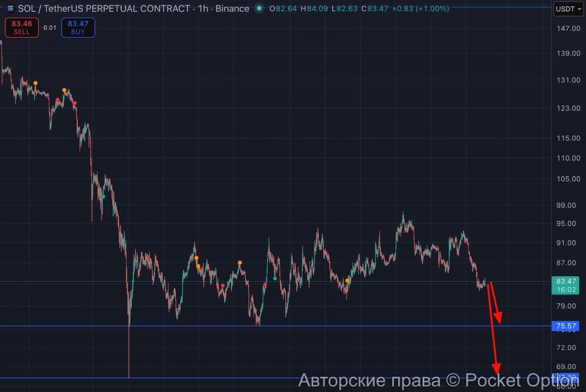Select the blue 75.57 price label
The image size is (586, 392).
coord(565,326)
